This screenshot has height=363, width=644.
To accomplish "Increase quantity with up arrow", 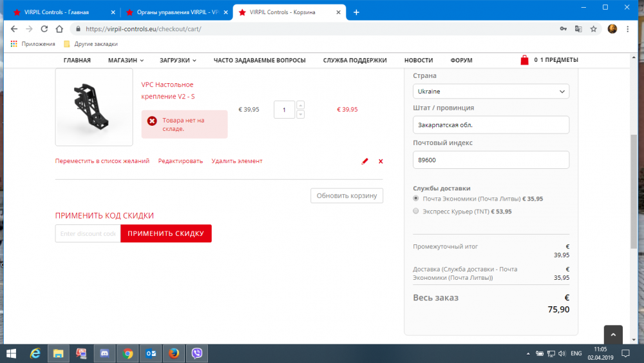I will tap(300, 105).
